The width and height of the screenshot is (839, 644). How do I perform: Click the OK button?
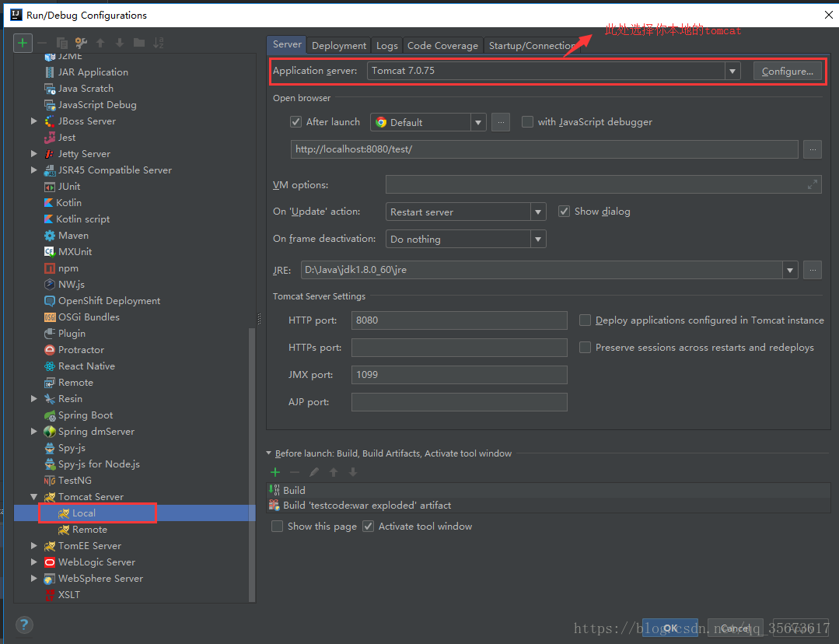pos(670,628)
